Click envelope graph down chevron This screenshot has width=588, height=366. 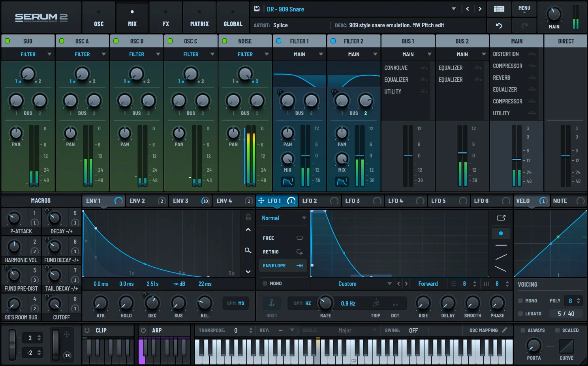[x=248, y=272]
